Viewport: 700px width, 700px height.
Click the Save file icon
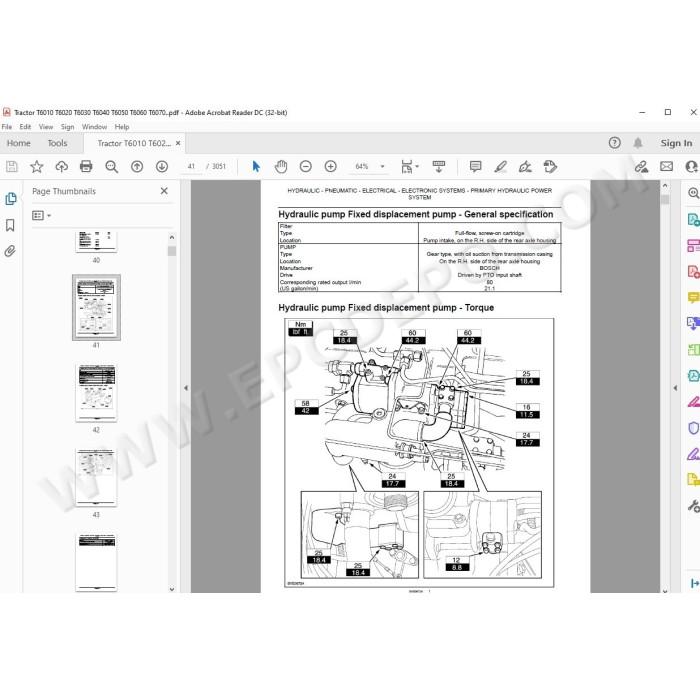(x=12, y=167)
